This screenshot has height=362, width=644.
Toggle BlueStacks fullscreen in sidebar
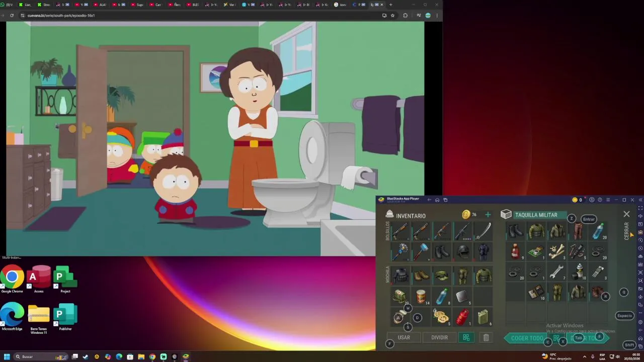640,208
